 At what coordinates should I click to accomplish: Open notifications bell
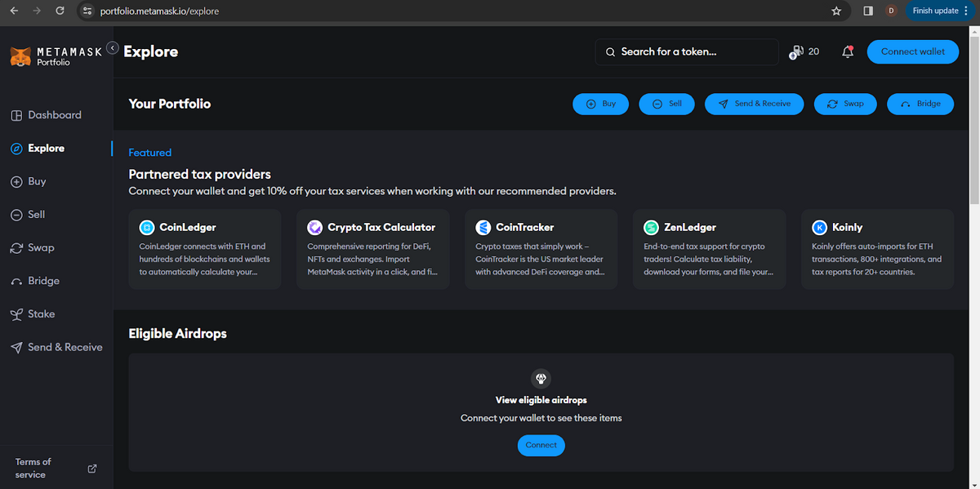point(848,51)
